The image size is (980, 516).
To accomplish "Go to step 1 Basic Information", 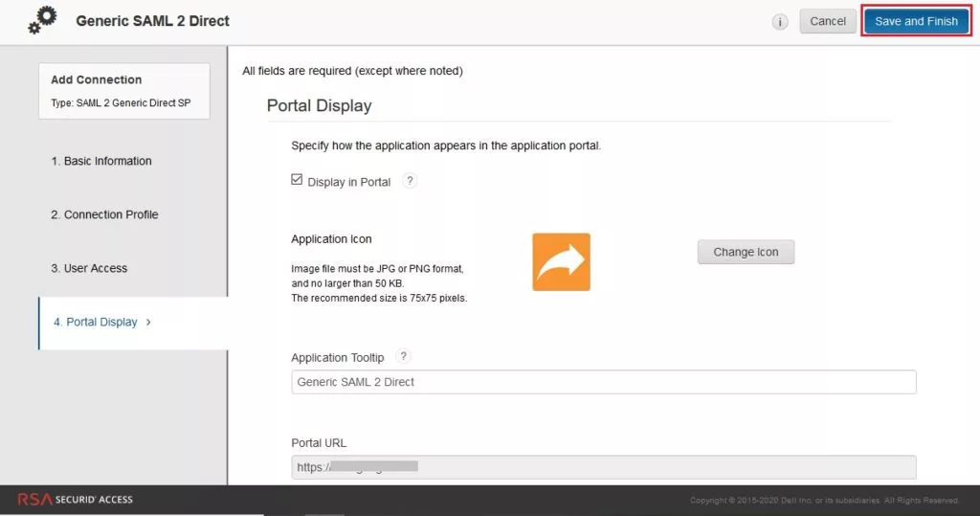I will pos(101,161).
